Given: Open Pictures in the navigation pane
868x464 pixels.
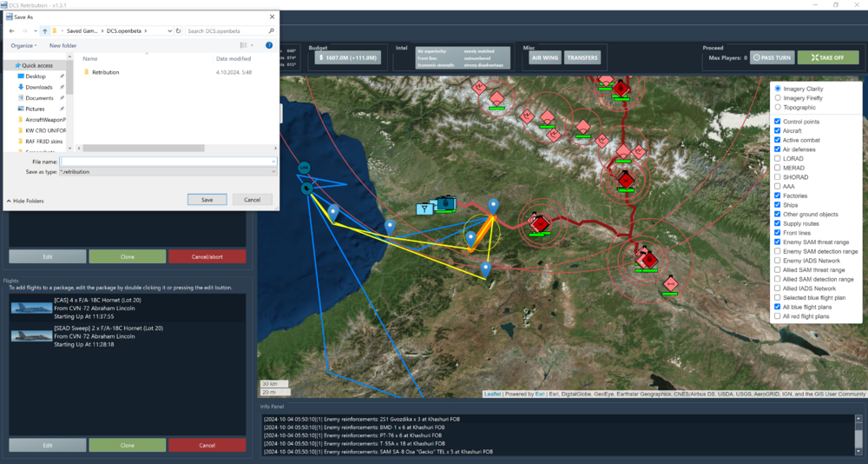Looking at the screenshot, I should click(x=35, y=109).
